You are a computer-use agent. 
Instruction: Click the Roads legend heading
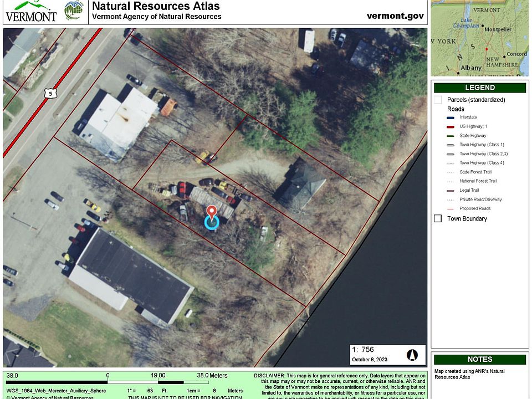point(456,109)
